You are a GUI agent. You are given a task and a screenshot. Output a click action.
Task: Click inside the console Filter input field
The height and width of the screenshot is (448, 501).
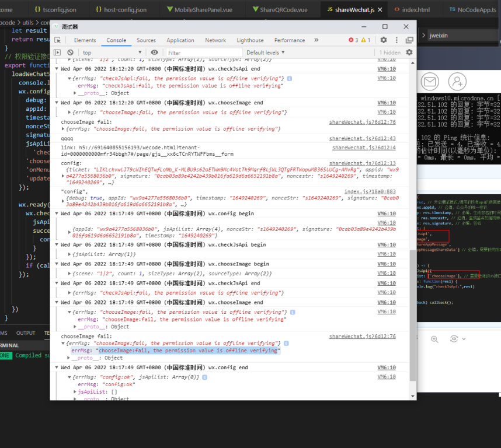tap(200, 52)
